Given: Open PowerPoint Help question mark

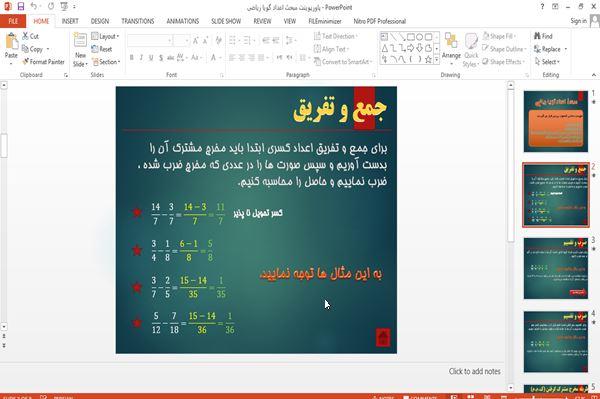Looking at the screenshot, I should (542, 7).
